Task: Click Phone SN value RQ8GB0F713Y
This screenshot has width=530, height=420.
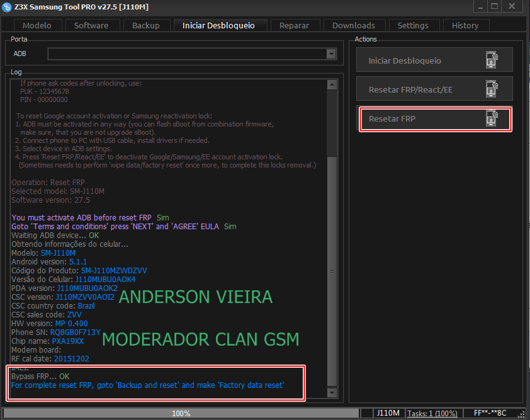Action: click(76, 332)
